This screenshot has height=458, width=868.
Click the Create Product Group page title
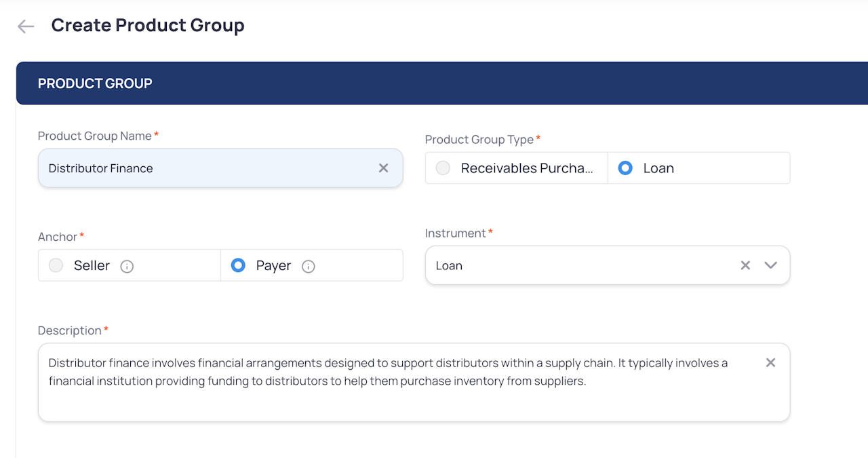(148, 26)
